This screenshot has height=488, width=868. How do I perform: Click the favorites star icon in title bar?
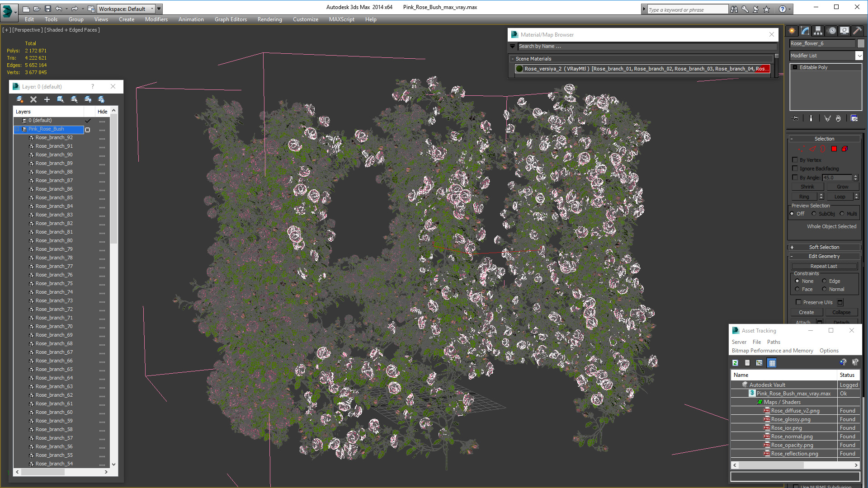(x=767, y=9)
